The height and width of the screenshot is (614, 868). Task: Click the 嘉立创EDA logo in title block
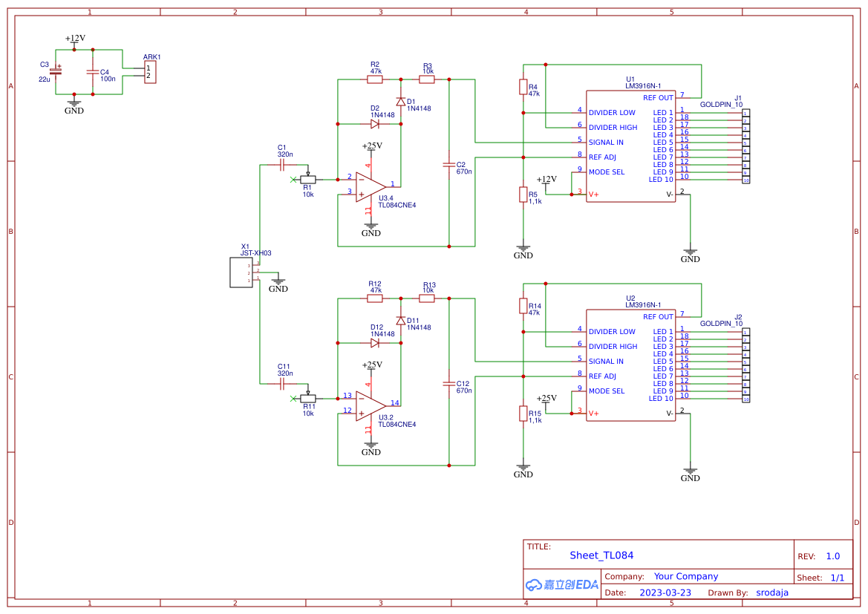tap(562, 584)
